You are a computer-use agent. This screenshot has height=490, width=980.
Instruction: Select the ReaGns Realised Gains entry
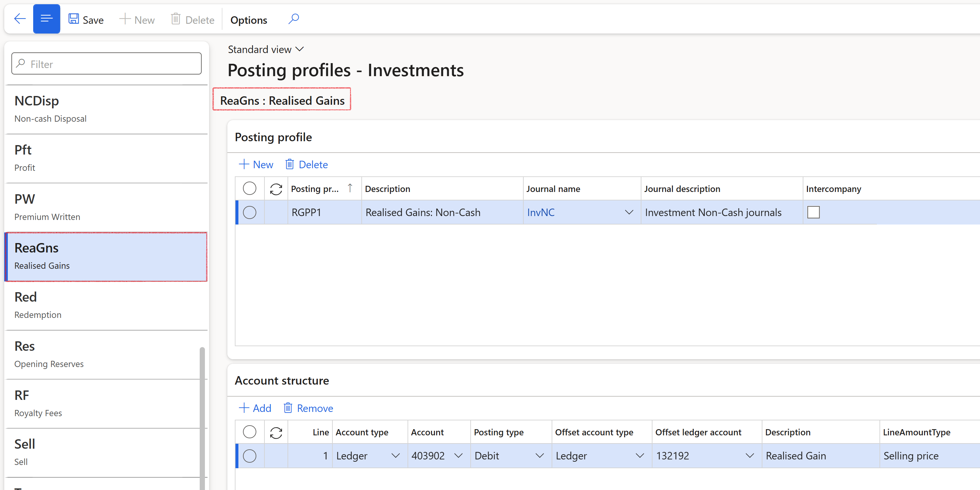click(x=107, y=257)
